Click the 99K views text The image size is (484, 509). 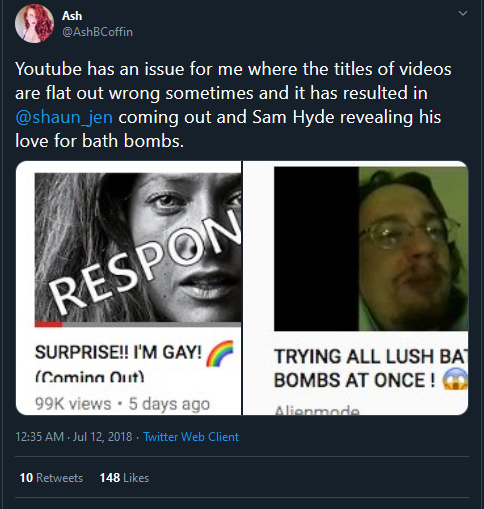(73, 404)
